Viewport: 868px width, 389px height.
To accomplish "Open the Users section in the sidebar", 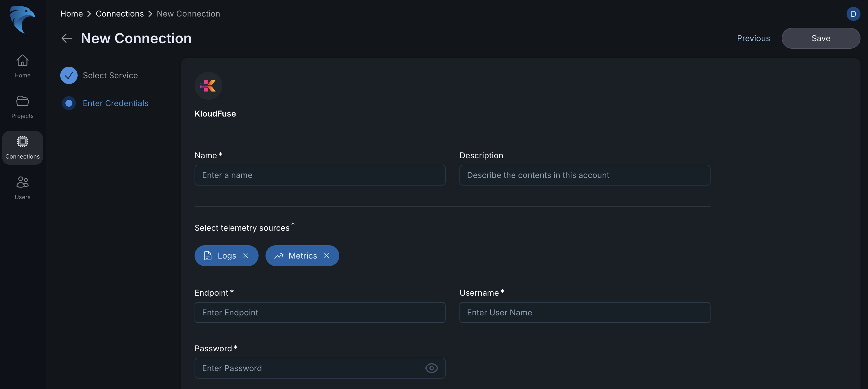I will [22, 188].
